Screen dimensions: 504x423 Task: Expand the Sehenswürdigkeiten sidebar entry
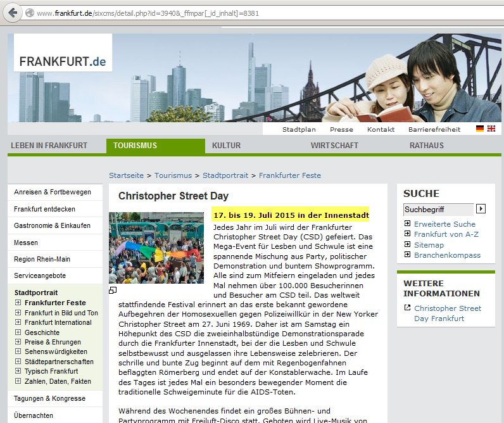point(18,352)
